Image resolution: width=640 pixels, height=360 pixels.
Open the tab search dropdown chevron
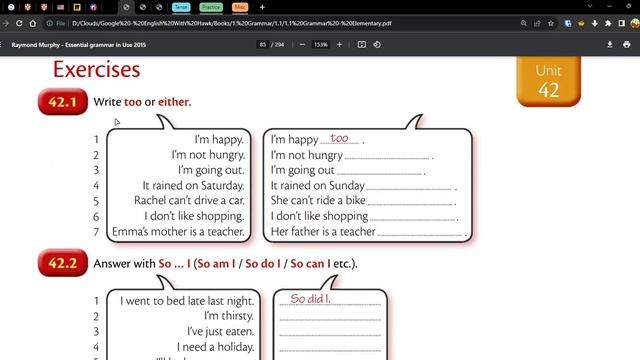click(x=590, y=6)
